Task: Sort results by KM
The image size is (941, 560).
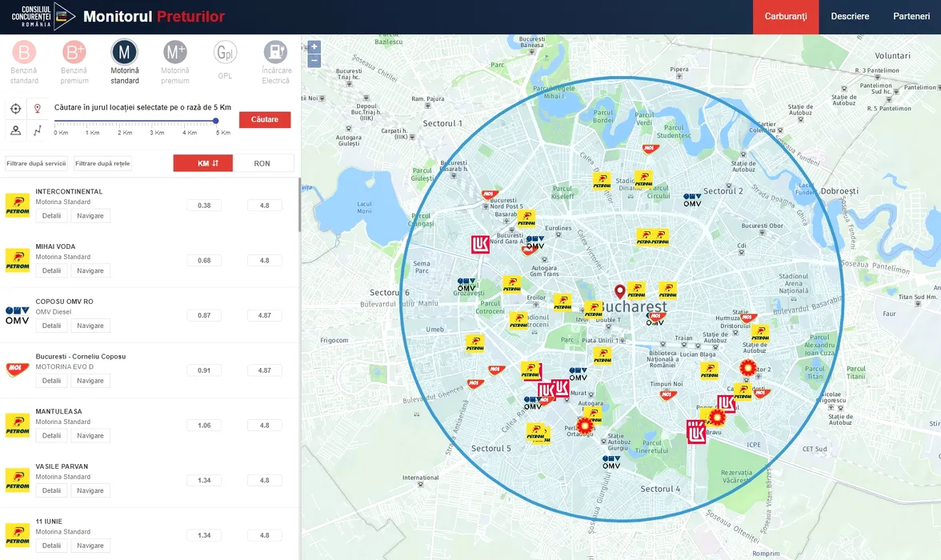Action: point(203,163)
